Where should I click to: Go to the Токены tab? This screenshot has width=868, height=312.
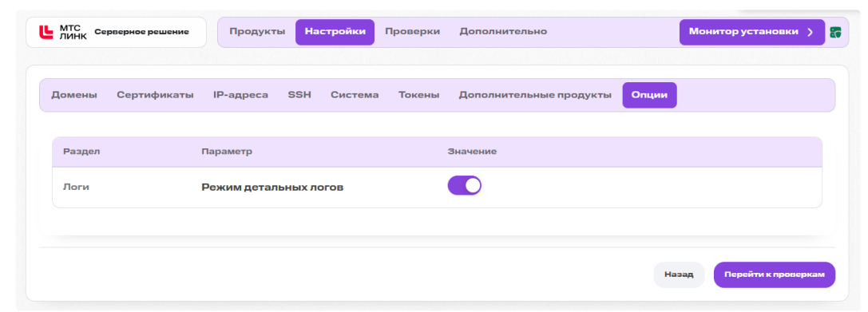click(x=419, y=95)
